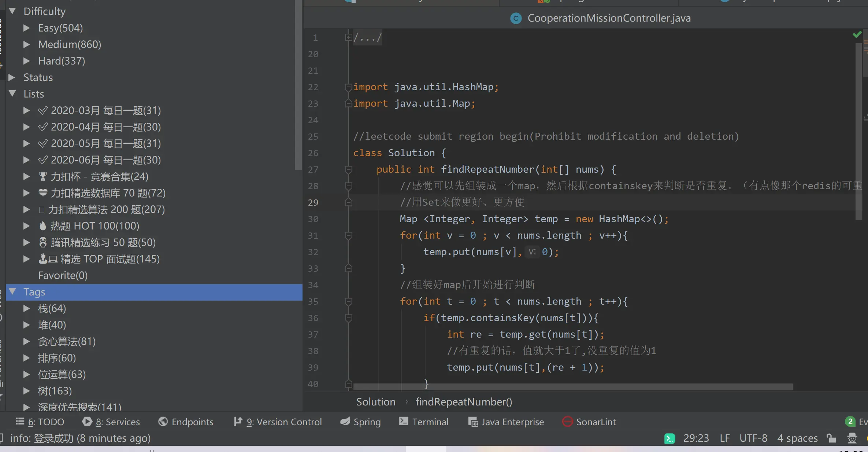This screenshot has width=868, height=452.
Task: Expand the Easy(504) difficulty node
Action: click(26, 28)
